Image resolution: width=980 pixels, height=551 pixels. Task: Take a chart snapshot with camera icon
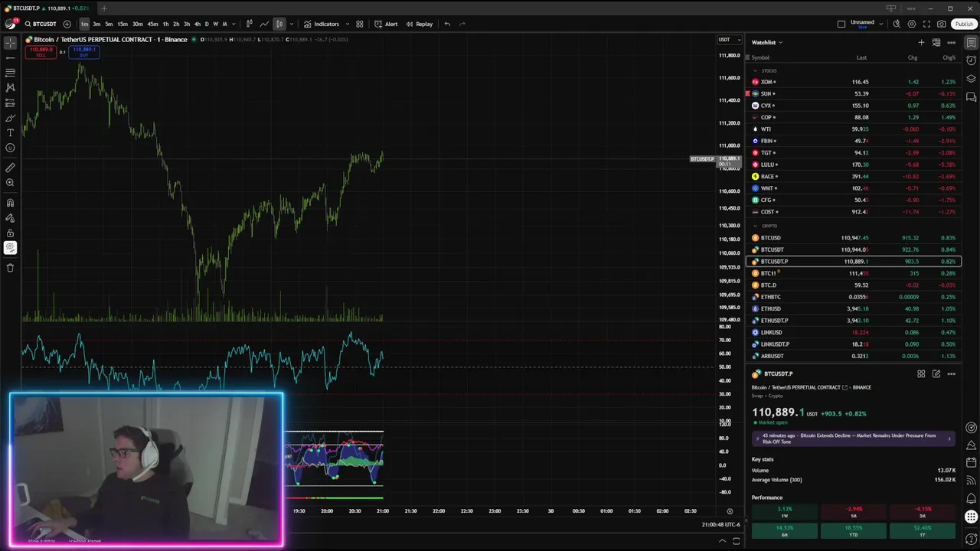942,24
